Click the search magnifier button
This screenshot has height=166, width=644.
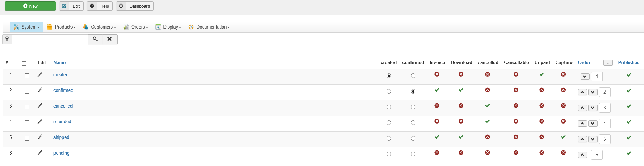[x=95, y=39]
